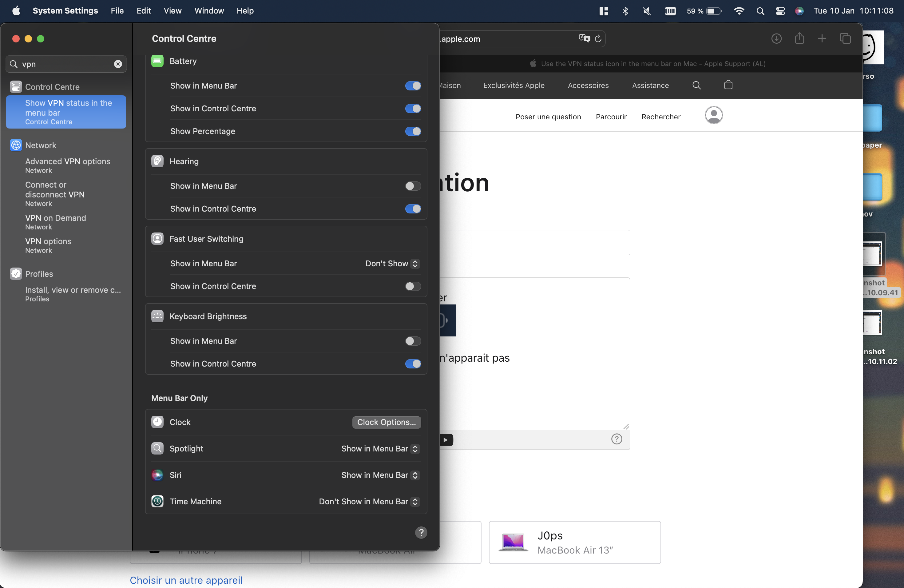The height and width of the screenshot is (588, 904).
Task: Open Control Centre from menu bar
Action: (x=780, y=11)
